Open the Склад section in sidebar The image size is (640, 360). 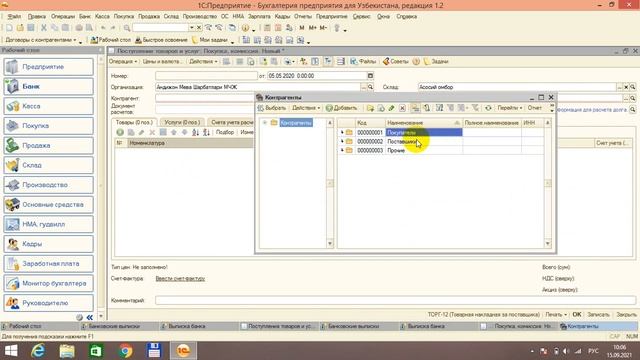[49, 165]
